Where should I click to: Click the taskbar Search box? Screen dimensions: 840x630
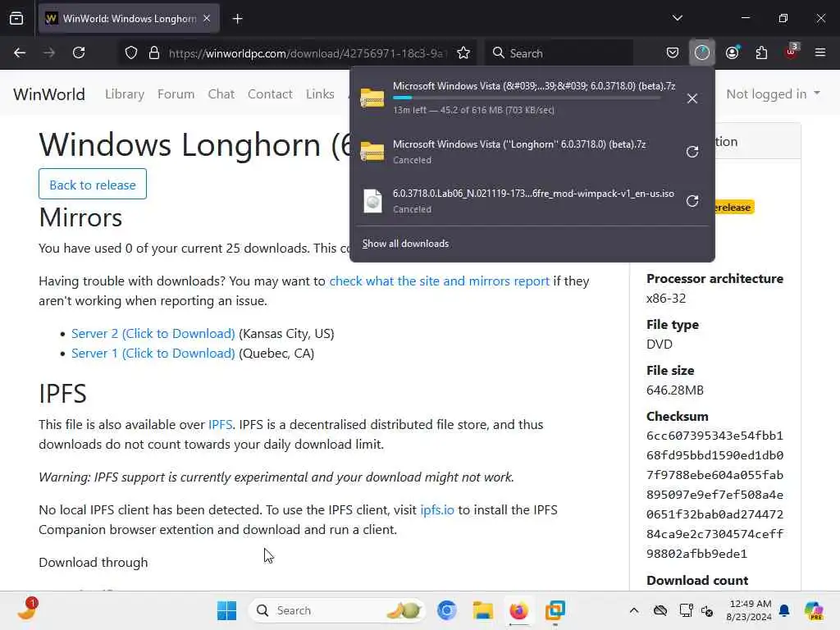337,610
